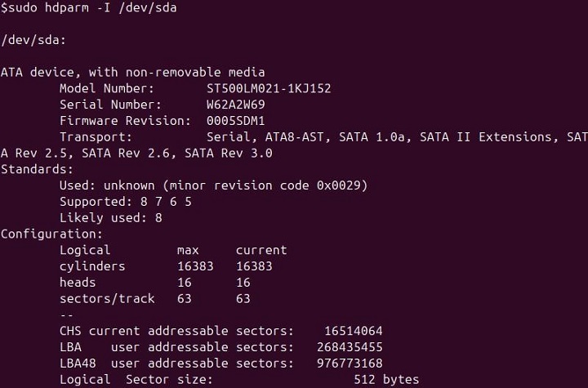Click the current column header
The height and width of the screenshot is (388, 588).
pos(261,250)
